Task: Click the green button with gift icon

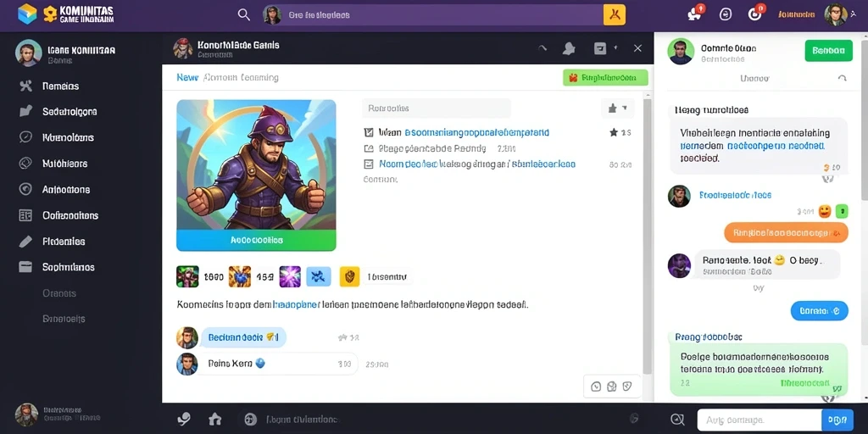Action: click(x=605, y=77)
